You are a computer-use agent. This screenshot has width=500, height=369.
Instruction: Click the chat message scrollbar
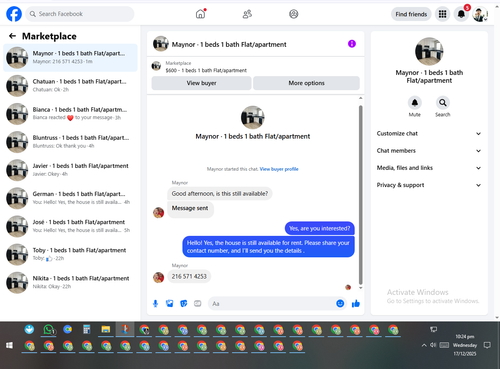click(360, 195)
